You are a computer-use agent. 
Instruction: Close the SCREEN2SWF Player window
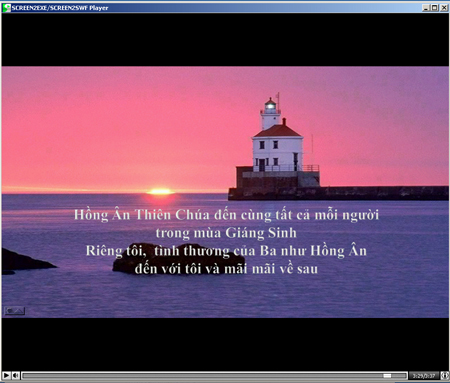pos(444,8)
